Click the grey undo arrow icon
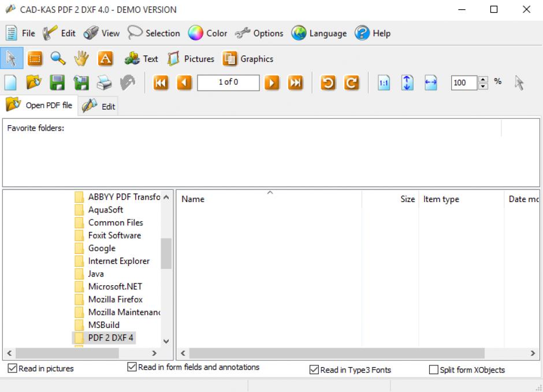The height and width of the screenshot is (392, 543). coord(128,83)
